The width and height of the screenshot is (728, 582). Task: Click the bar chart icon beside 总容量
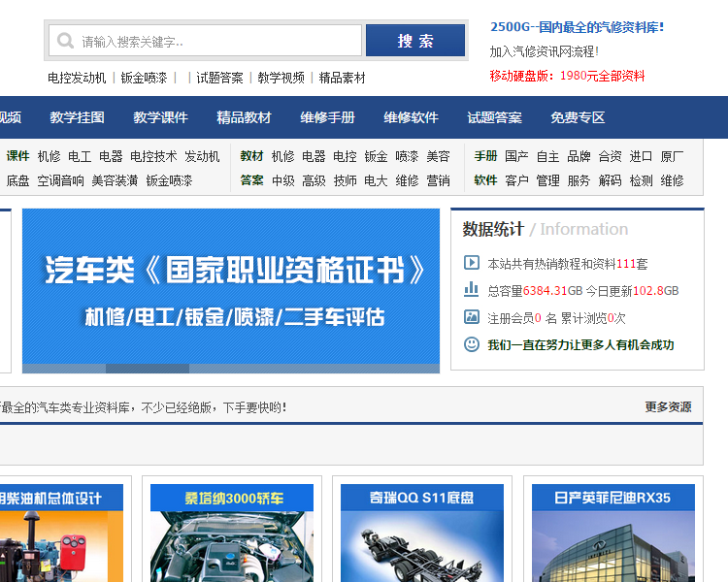coord(471,290)
